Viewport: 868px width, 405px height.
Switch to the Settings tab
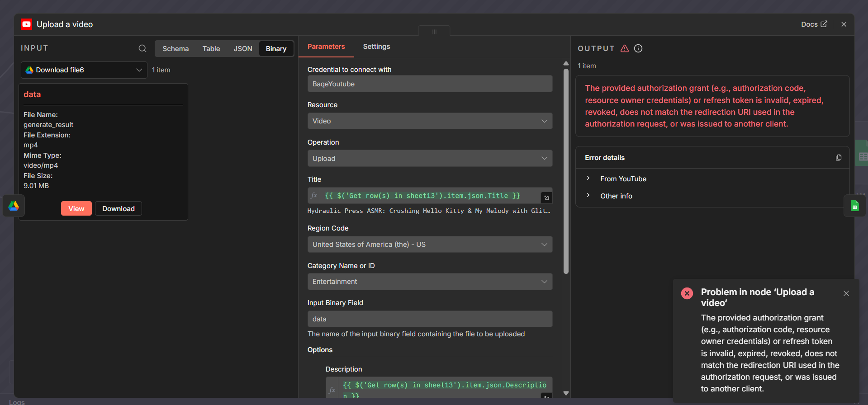click(x=376, y=47)
